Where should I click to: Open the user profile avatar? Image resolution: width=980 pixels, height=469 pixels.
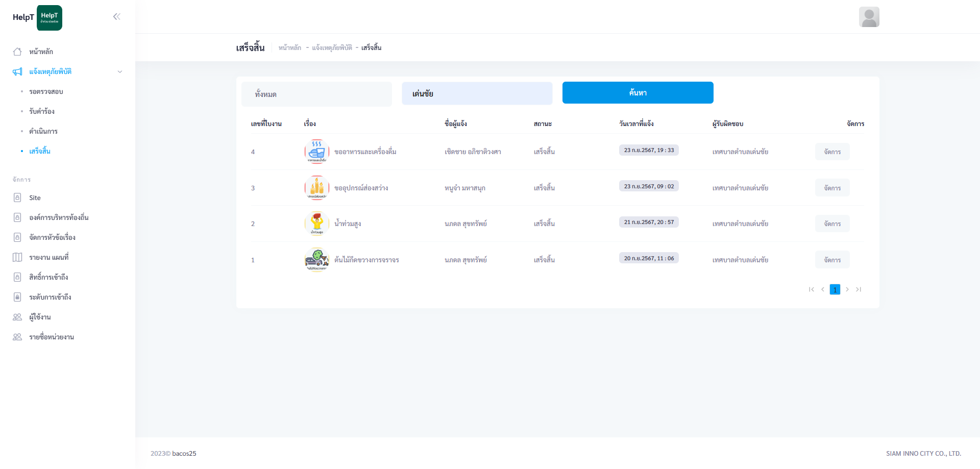point(869,17)
